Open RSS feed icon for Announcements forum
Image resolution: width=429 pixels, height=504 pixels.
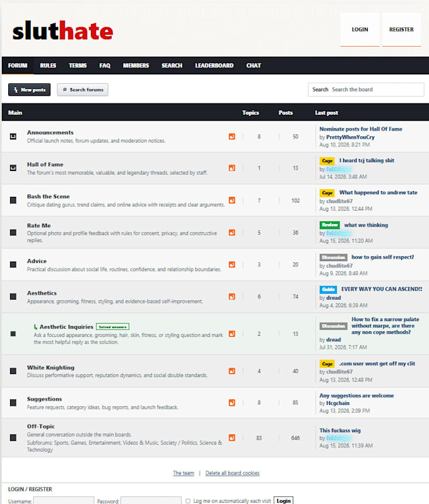[232, 137]
